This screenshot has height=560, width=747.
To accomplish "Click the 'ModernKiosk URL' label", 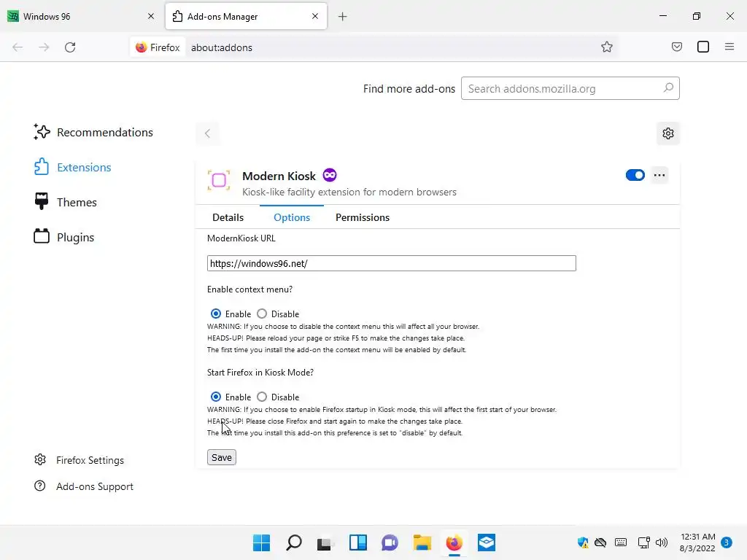I will point(241,238).
